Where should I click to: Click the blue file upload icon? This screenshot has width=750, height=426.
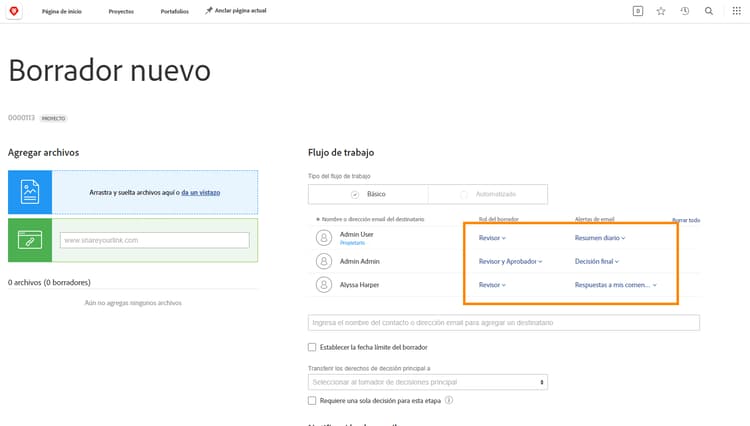click(x=30, y=192)
